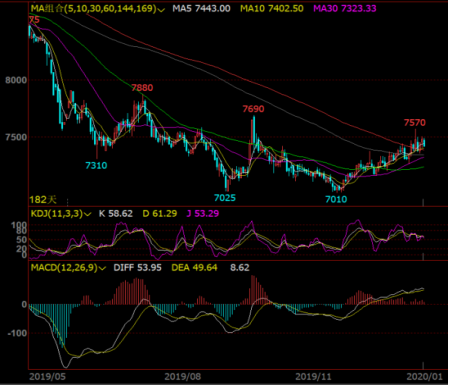Select the MA10 7402.50 value label

272,9
